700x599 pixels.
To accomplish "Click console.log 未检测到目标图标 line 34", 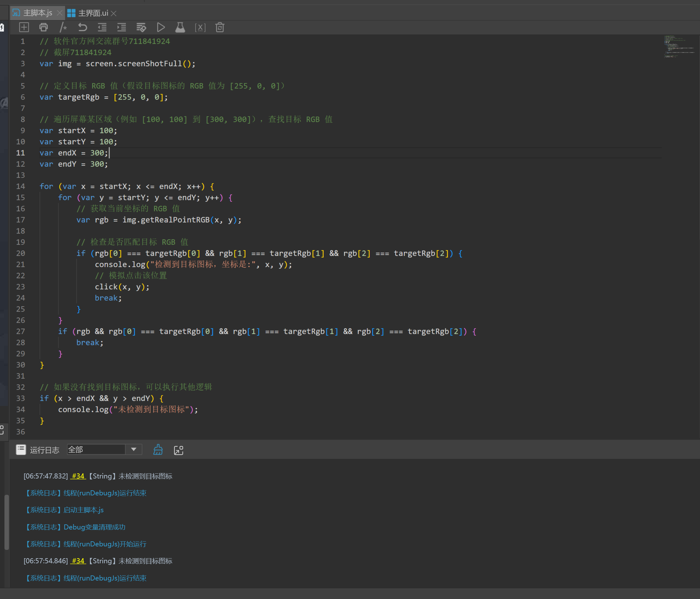I will 128,409.
